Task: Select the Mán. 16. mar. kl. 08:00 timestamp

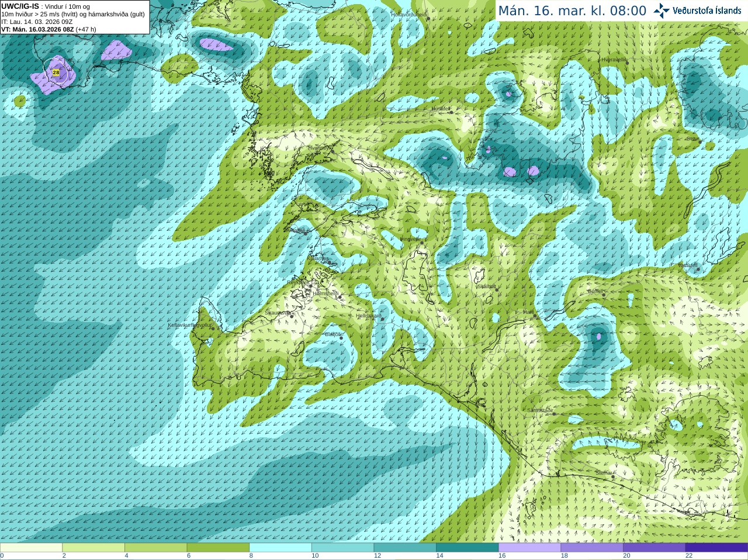Action: [x=572, y=11]
